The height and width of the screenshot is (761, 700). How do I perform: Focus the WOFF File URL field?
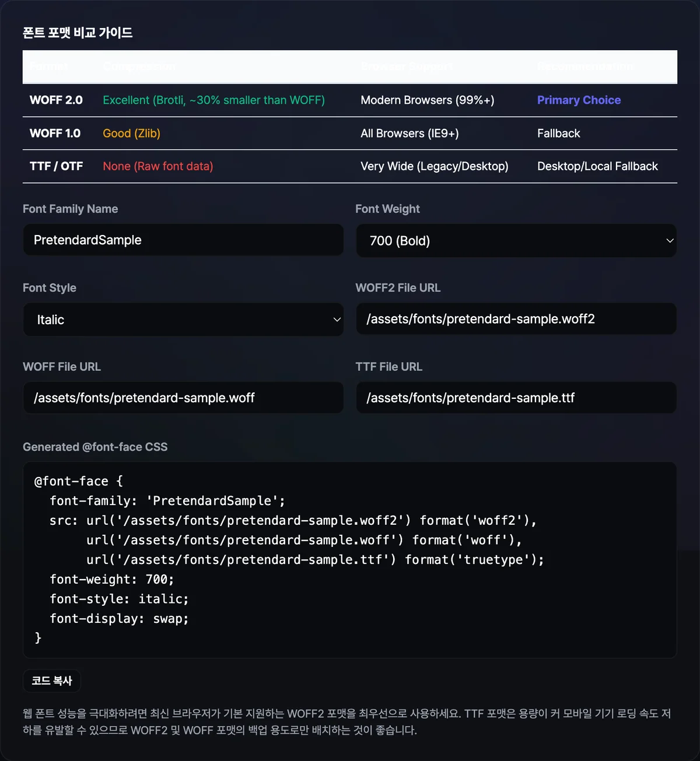(x=183, y=398)
